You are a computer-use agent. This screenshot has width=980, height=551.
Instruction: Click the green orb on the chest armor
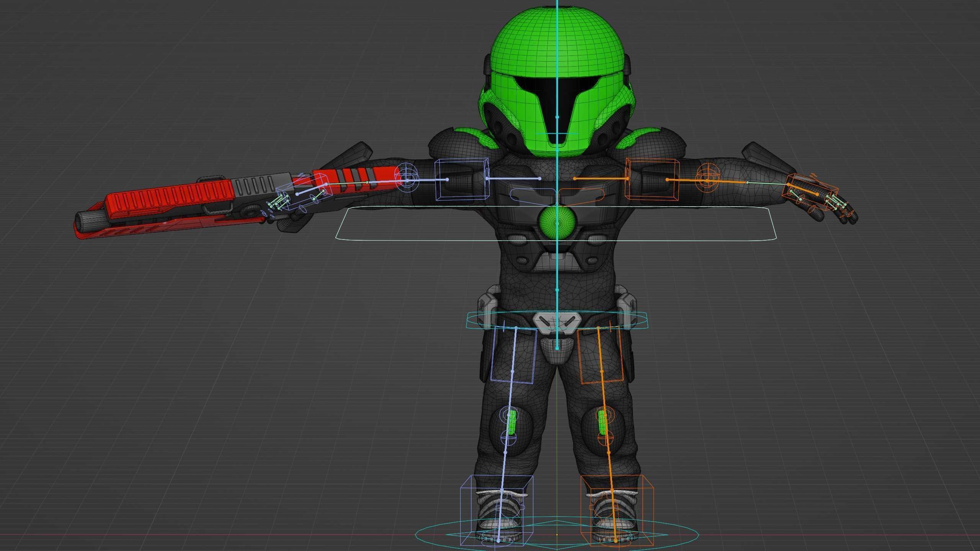pos(557,223)
